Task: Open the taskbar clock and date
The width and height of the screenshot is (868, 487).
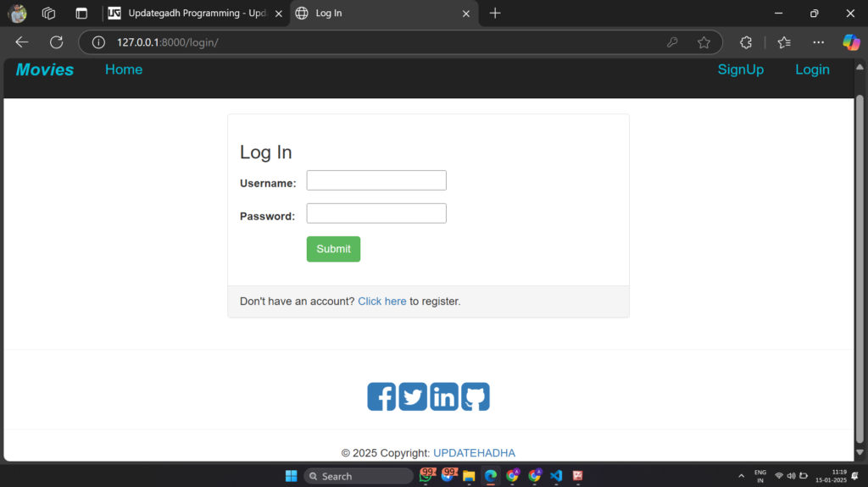Action: [831, 476]
